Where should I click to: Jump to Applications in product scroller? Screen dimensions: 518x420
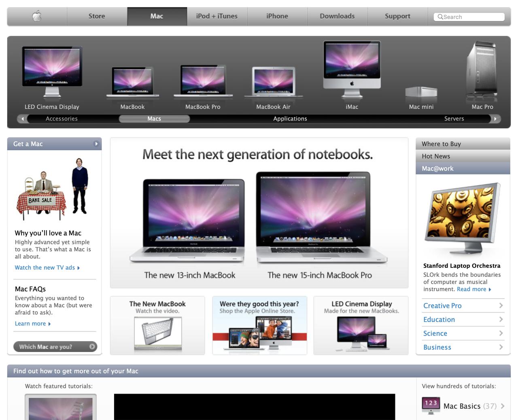click(290, 119)
